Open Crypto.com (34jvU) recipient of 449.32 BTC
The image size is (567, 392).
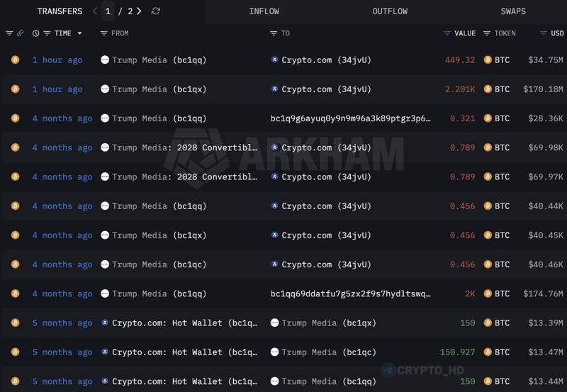pyautogui.click(x=326, y=60)
